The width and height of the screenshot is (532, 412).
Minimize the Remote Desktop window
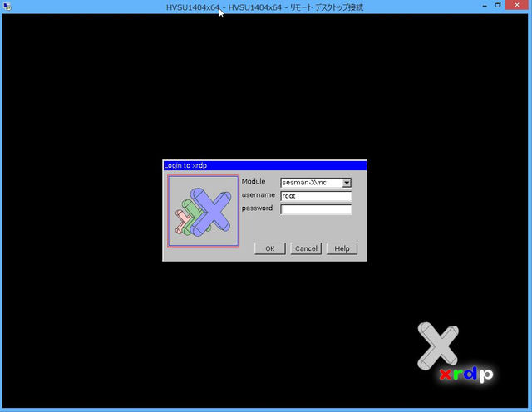pos(485,6)
